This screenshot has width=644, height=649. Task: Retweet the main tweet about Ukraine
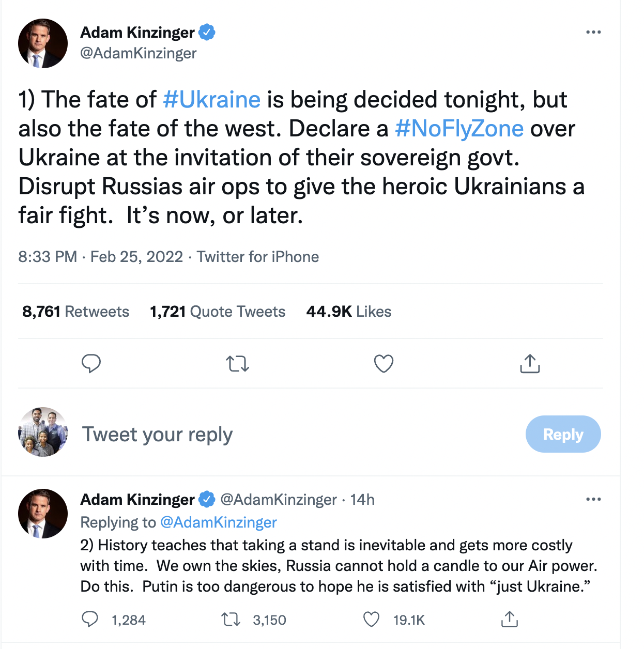238,364
